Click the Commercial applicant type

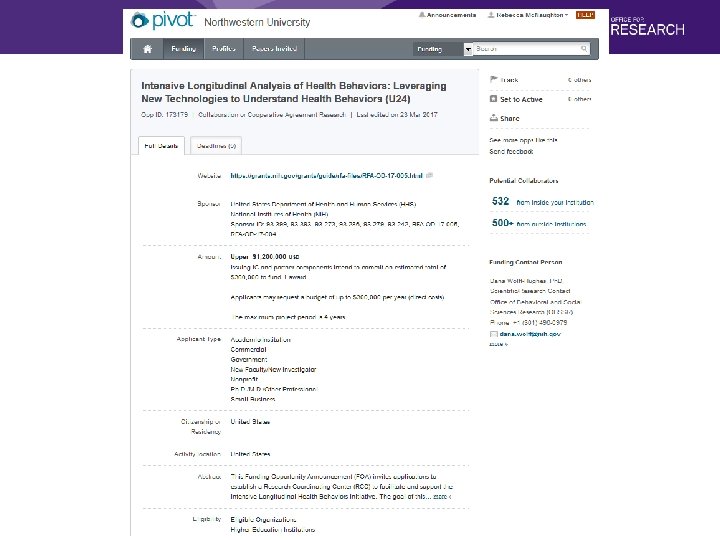[x=248, y=349]
